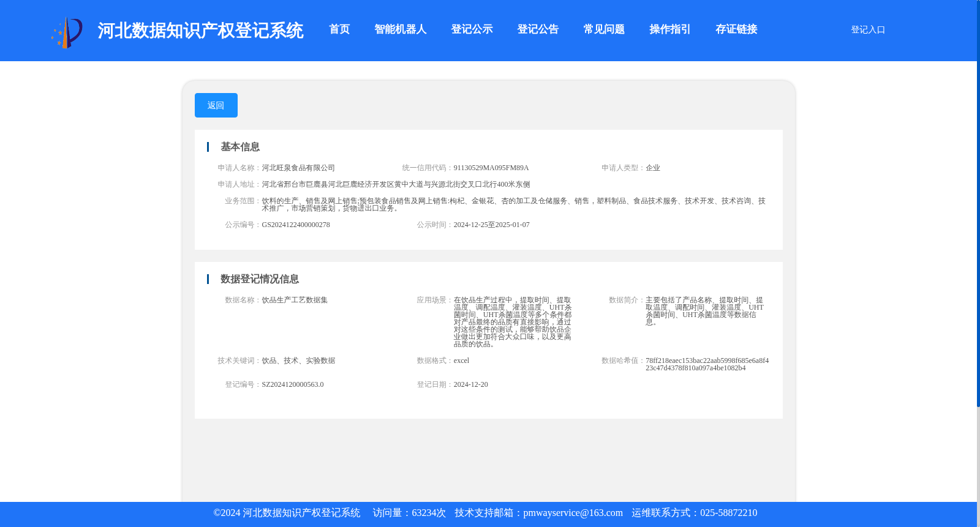Click the 数据登记情况信息 section heading

click(260, 279)
